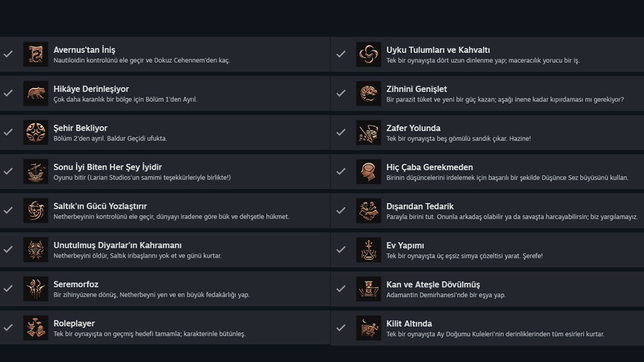
Task: Click checkmark beside Roleplayer achievement
Action: [x=8, y=328]
